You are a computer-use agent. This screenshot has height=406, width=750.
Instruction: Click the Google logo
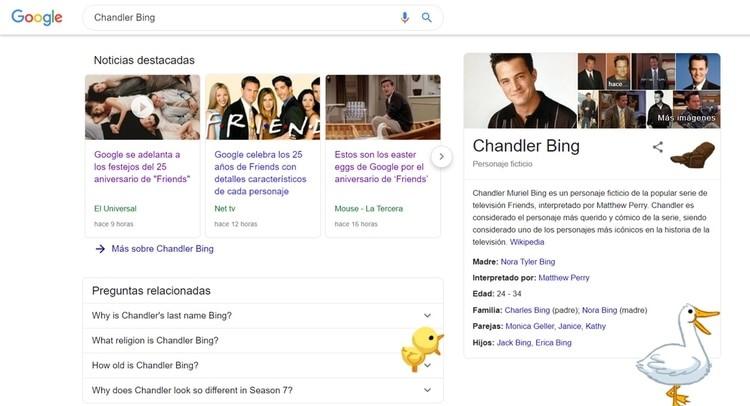pyautogui.click(x=37, y=18)
